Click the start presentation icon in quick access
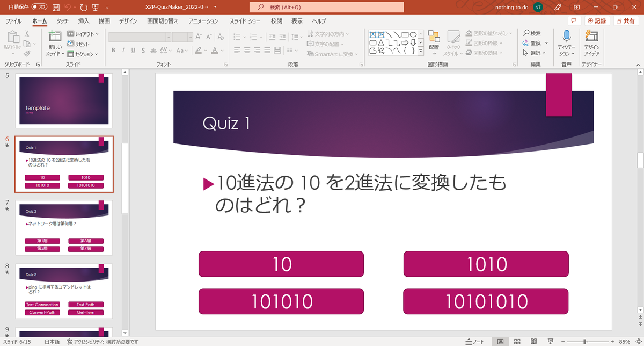Viewport: 644px width, 346px height. [95, 8]
